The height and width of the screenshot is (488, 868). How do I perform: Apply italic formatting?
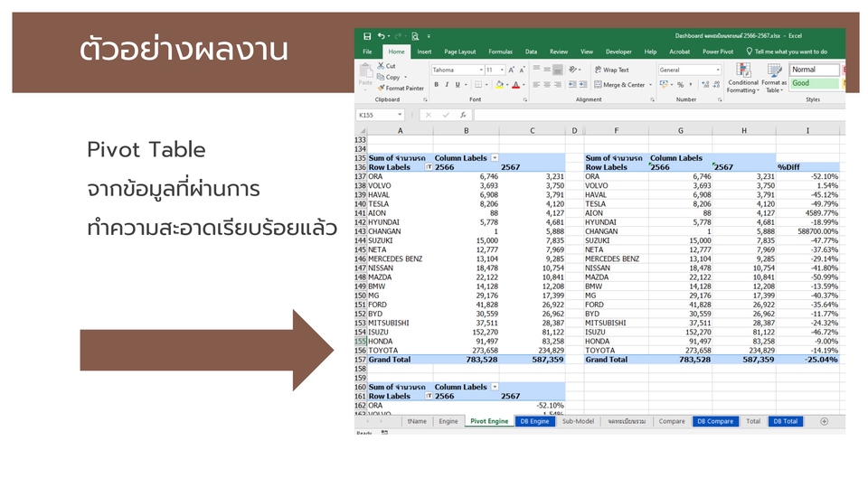[x=447, y=85]
